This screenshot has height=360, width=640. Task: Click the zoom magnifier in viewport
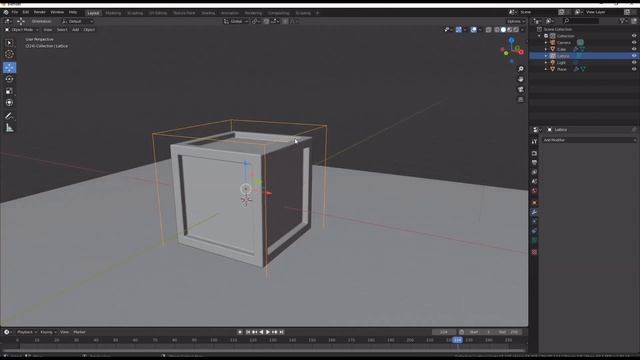pyautogui.click(x=521, y=69)
